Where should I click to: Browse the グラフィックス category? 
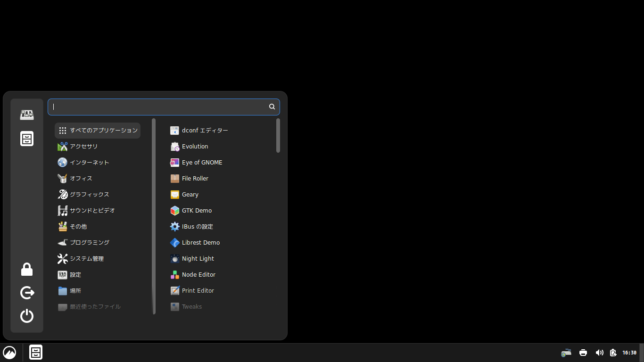[98, 195]
